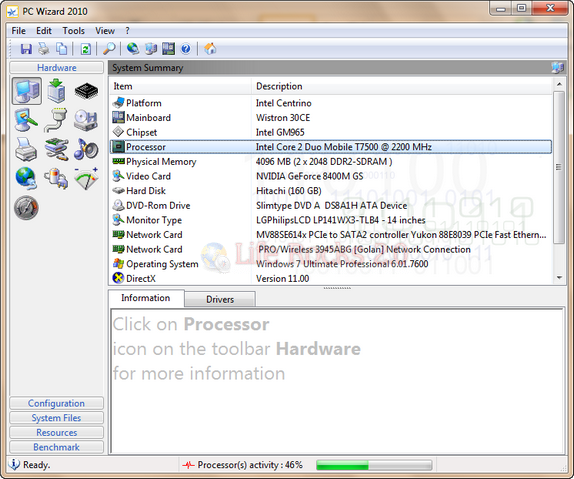Screen dimensions: 574x479
Task: Click the Print toolbar icon
Action: (44, 49)
